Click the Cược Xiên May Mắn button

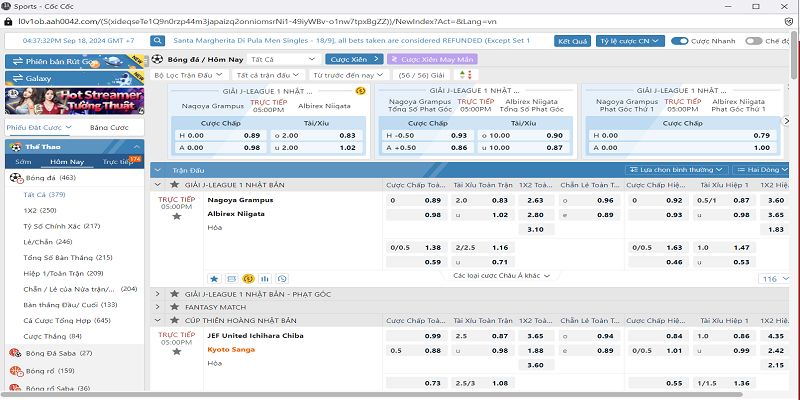coord(432,59)
